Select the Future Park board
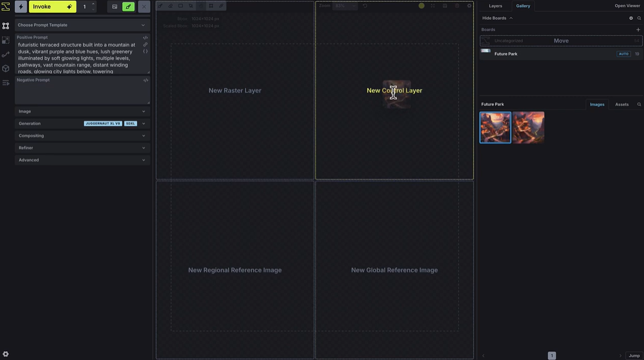The height and width of the screenshot is (360, 644). tap(560, 54)
